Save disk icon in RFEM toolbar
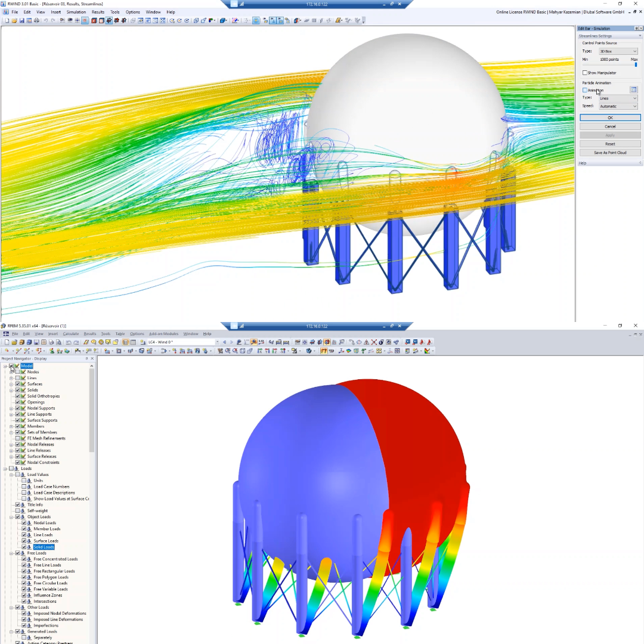 click(36, 342)
